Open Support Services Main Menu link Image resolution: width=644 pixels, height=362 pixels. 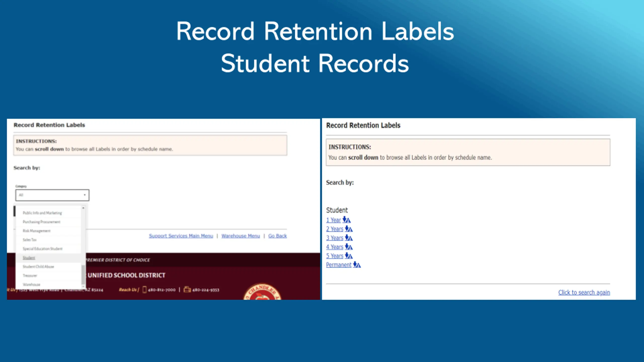(181, 236)
